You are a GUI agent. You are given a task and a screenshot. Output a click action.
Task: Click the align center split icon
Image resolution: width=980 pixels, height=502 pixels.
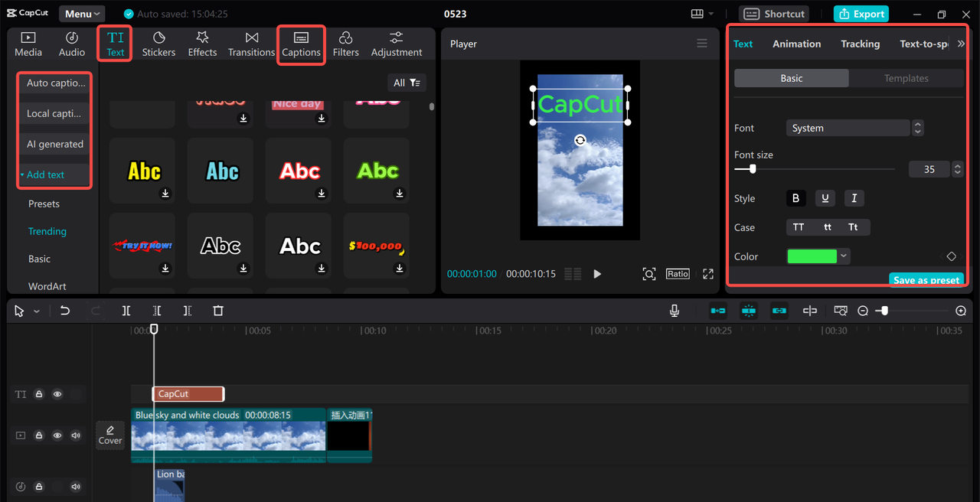[810, 311]
